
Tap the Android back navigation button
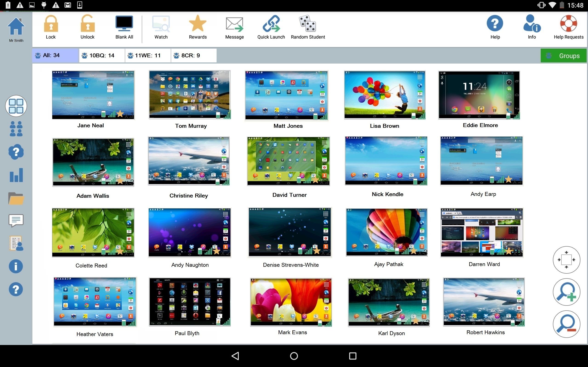coord(235,356)
